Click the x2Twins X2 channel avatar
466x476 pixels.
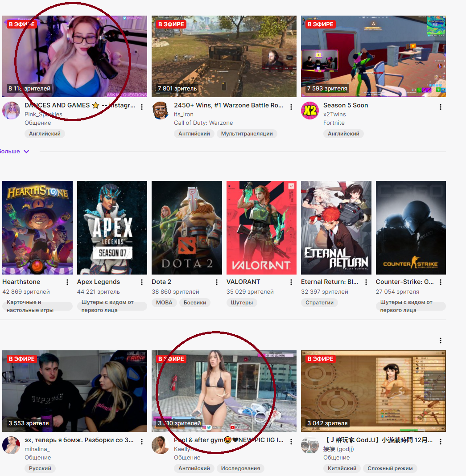(x=310, y=111)
